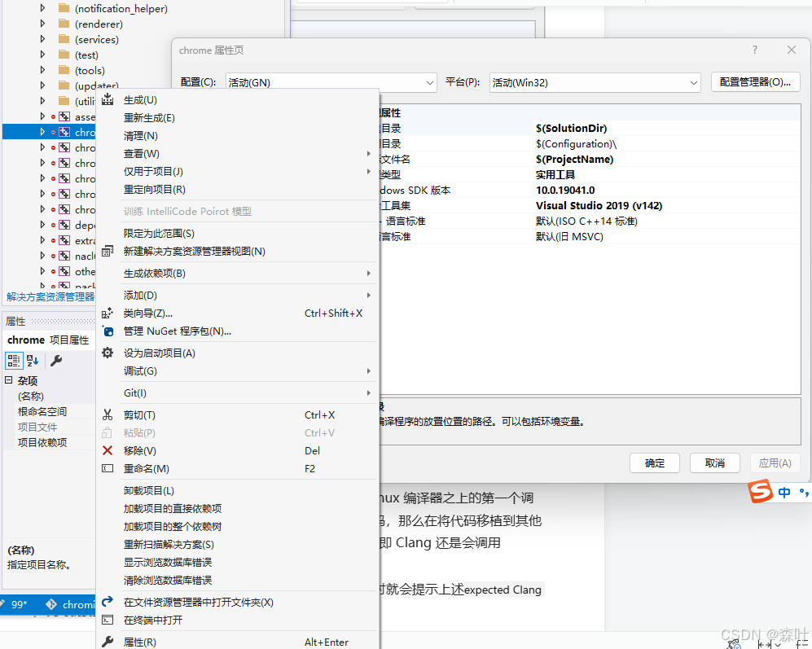Click the 99* indicator in status bar
The width and height of the screenshot is (812, 649).
pos(20,604)
